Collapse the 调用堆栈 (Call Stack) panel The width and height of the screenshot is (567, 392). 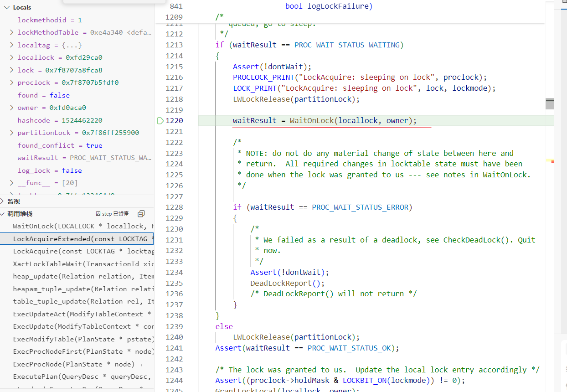coord(3,214)
